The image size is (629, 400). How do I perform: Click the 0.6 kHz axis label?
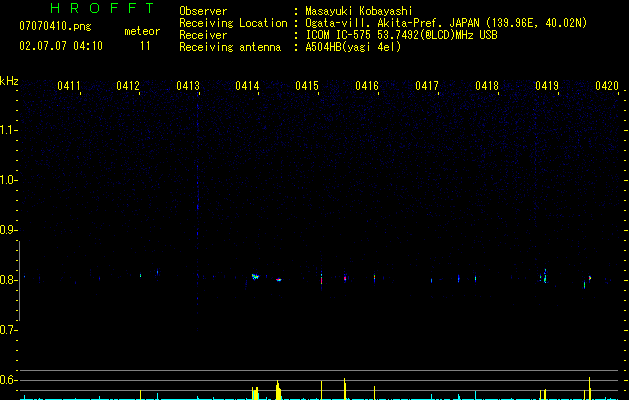coord(8,380)
